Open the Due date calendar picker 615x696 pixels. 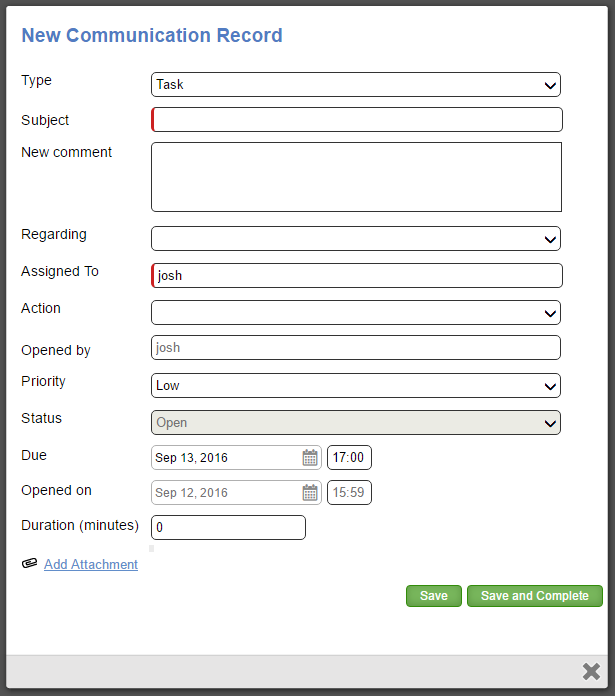tap(310, 458)
